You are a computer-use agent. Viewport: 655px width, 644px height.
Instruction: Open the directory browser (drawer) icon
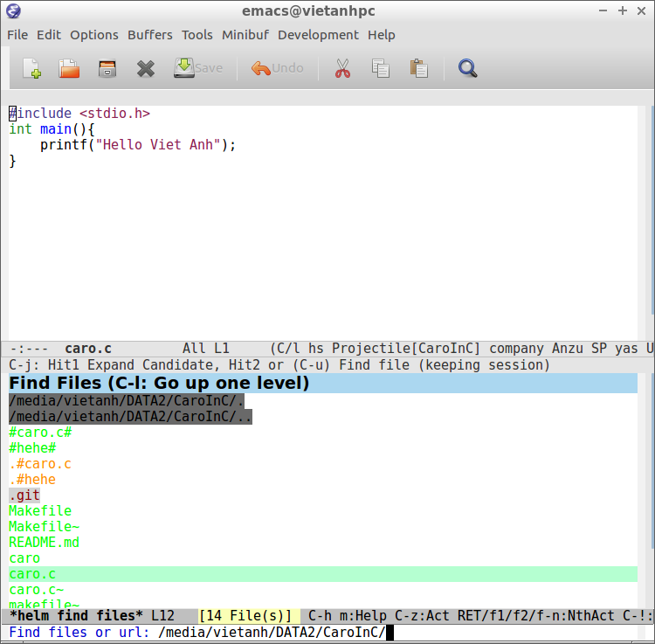(107, 68)
